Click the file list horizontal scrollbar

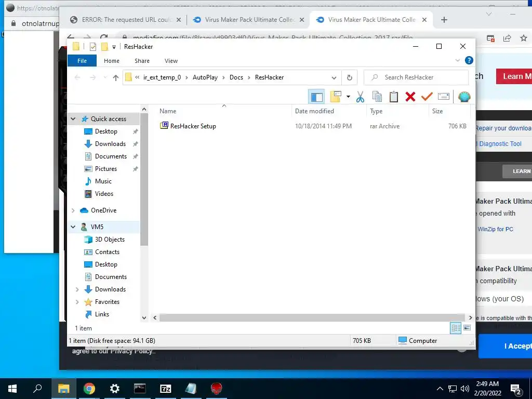tap(312, 318)
